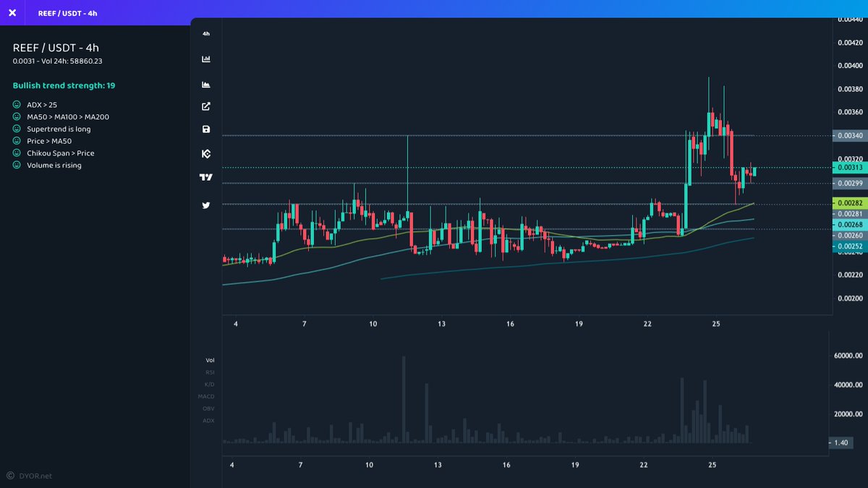Click 'Volume is rising' condition
The height and width of the screenshot is (488, 868).
coord(54,166)
